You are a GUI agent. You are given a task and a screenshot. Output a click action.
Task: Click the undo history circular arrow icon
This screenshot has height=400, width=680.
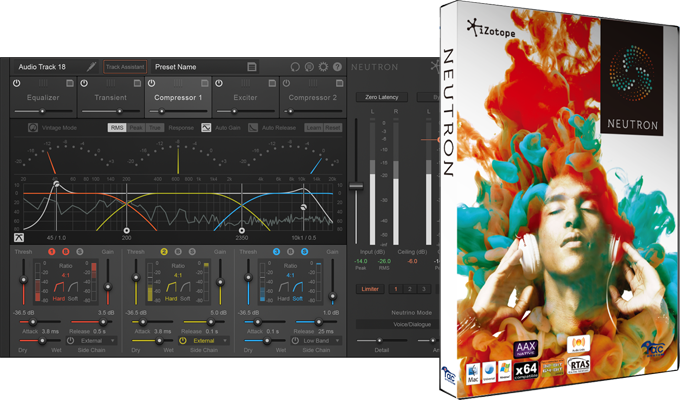295,67
